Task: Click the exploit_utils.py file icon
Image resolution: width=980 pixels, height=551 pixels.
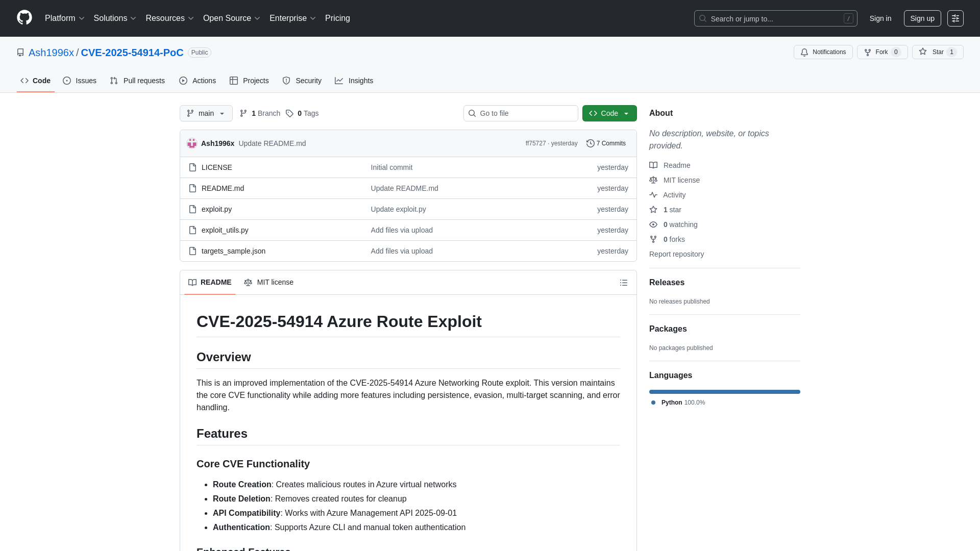Action: 192,230
